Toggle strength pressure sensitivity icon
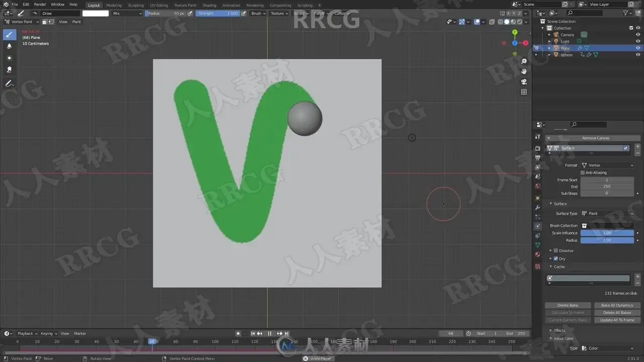 244,14
